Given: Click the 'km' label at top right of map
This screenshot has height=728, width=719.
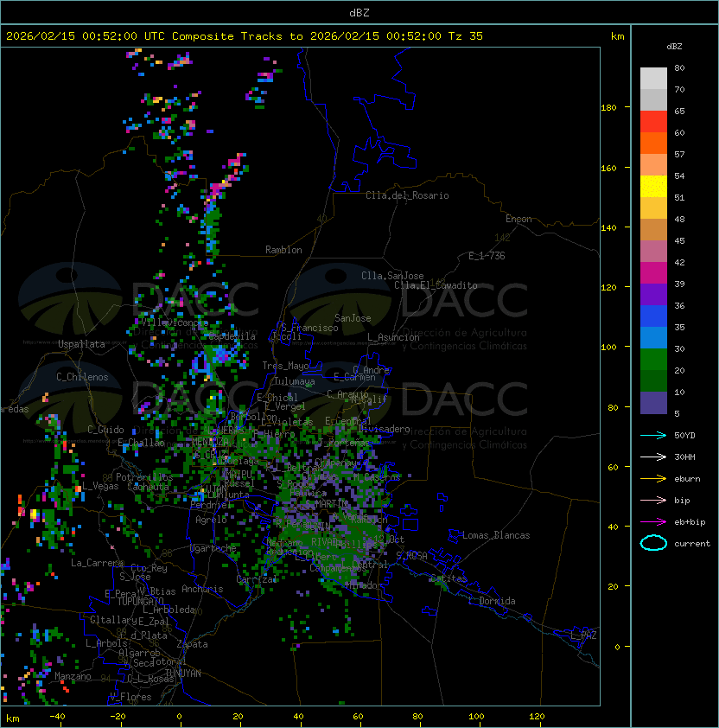Looking at the screenshot, I should pyautogui.click(x=617, y=36).
